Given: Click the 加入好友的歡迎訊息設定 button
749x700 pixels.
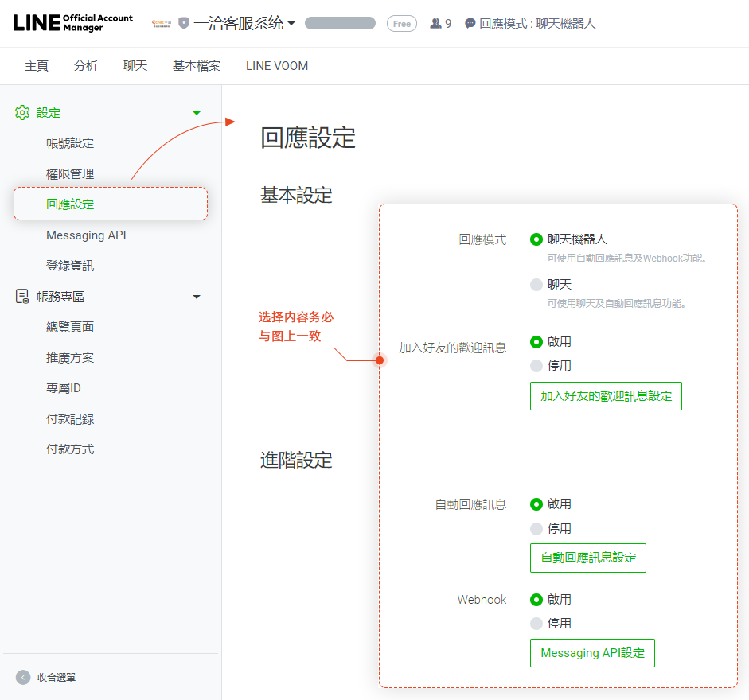Looking at the screenshot, I should tap(607, 396).
